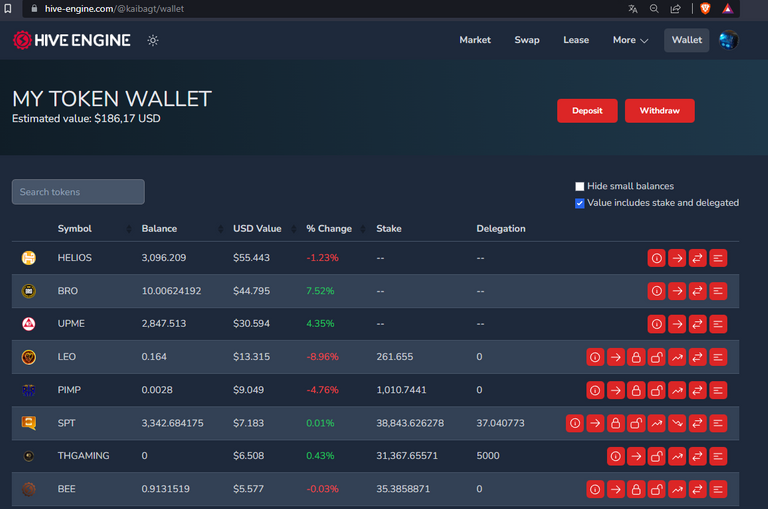
Task: Open trade icon in HELIOS row
Action: [697, 258]
